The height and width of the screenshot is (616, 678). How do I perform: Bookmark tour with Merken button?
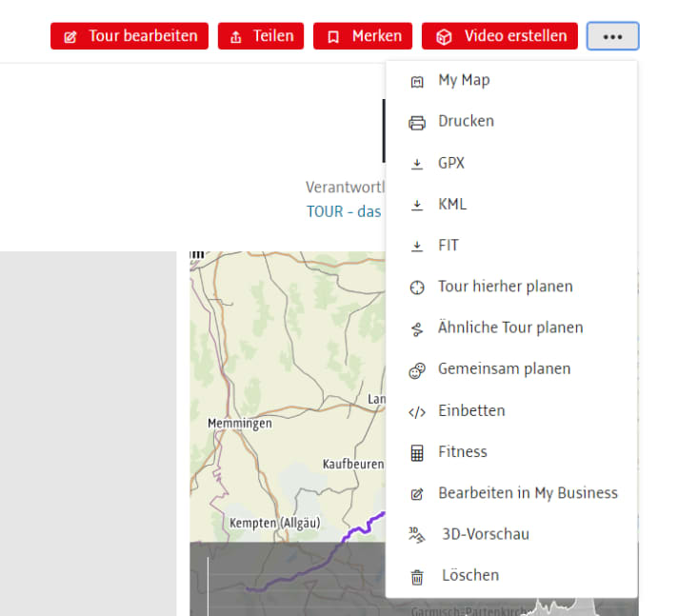pos(363,36)
